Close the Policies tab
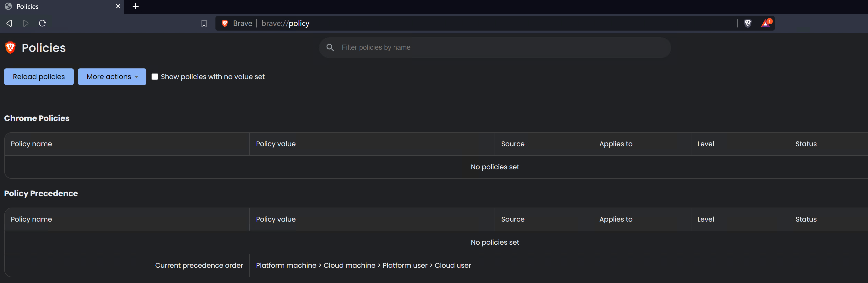Viewport: 868px width, 283px height. point(118,6)
